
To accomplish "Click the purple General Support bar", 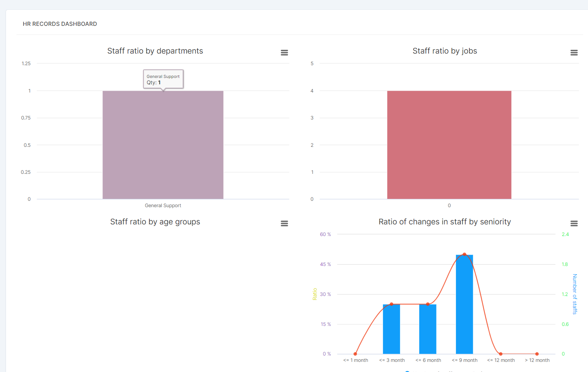I will click(x=163, y=146).
